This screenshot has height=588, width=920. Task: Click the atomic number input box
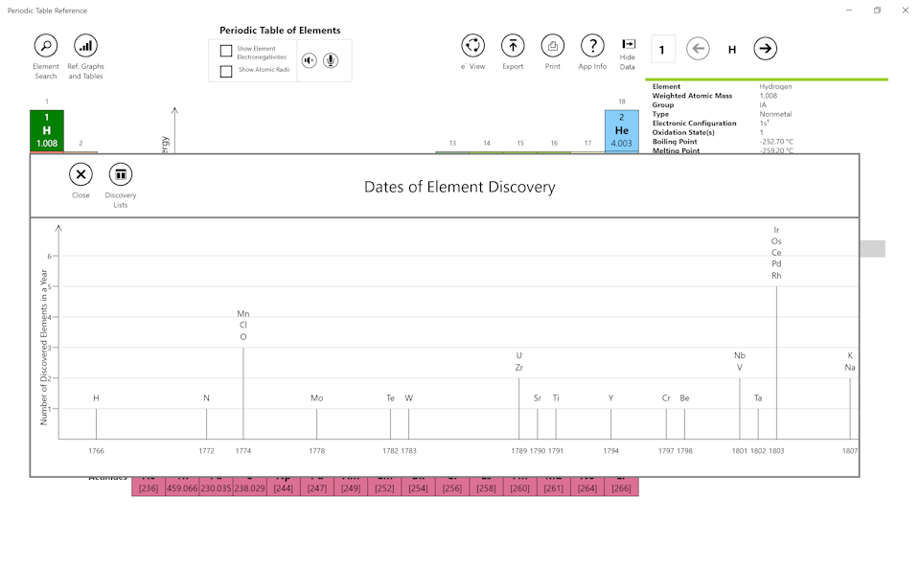(x=662, y=49)
